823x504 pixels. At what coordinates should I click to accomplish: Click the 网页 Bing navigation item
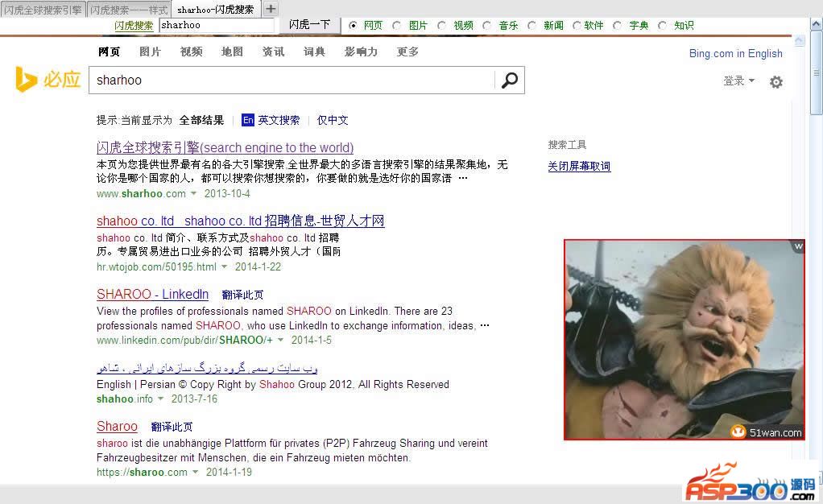click(x=110, y=52)
